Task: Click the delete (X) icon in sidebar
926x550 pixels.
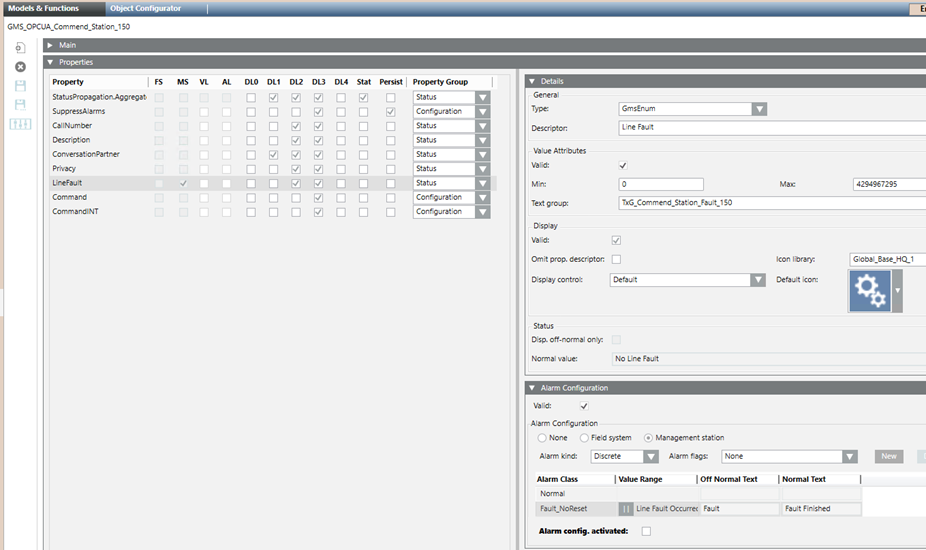Action: (x=20, y=66)
